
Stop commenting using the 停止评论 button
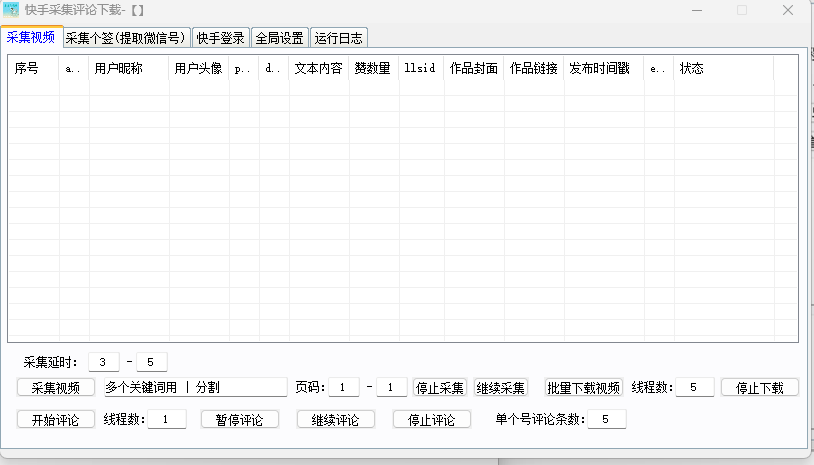(x=432, y=420)
